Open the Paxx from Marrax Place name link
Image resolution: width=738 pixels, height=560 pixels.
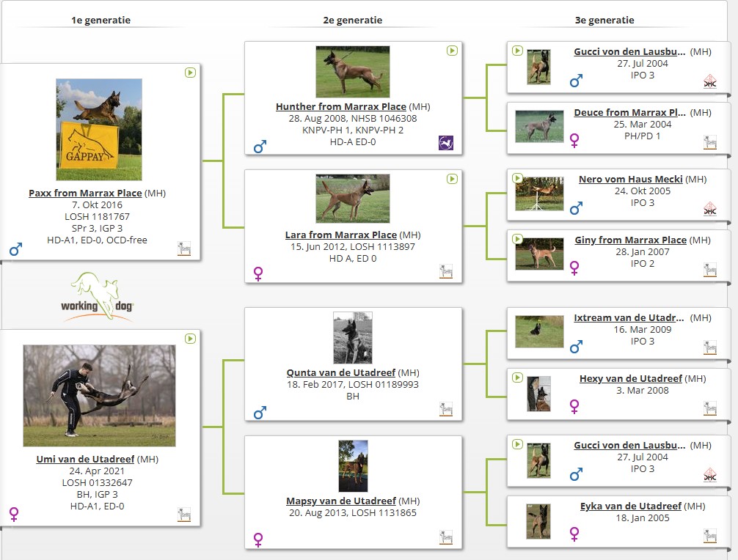point(85,194)
